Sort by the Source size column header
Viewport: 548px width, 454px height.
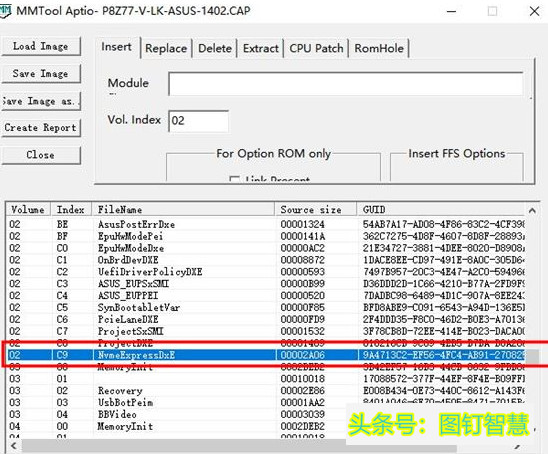(x=316, y=210)
